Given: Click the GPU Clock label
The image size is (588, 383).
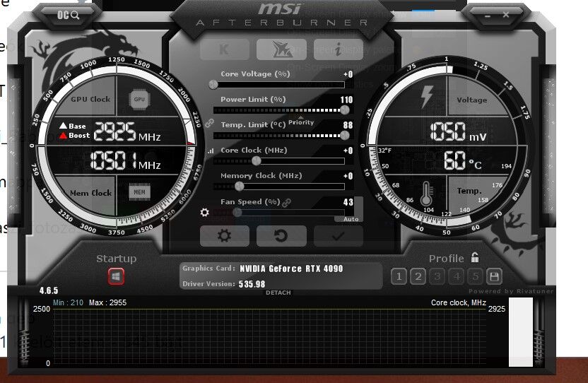Looking at the screenshot, I should pos(90,99).
